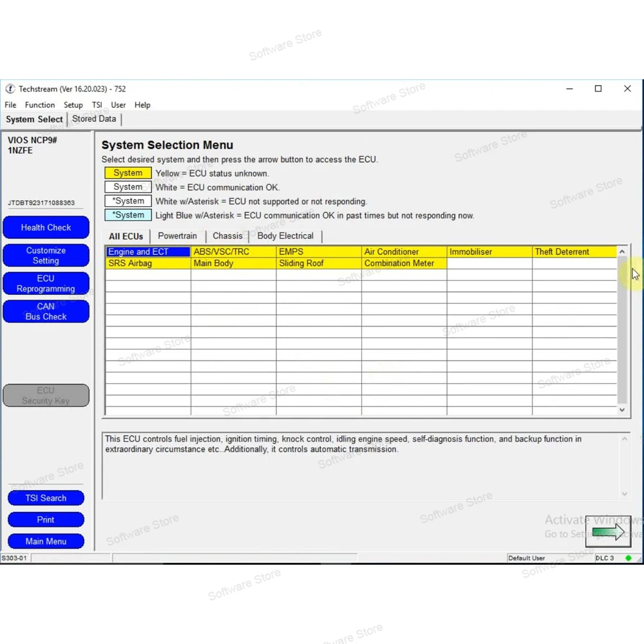Open the Help menu

click(x=142, y=105)
